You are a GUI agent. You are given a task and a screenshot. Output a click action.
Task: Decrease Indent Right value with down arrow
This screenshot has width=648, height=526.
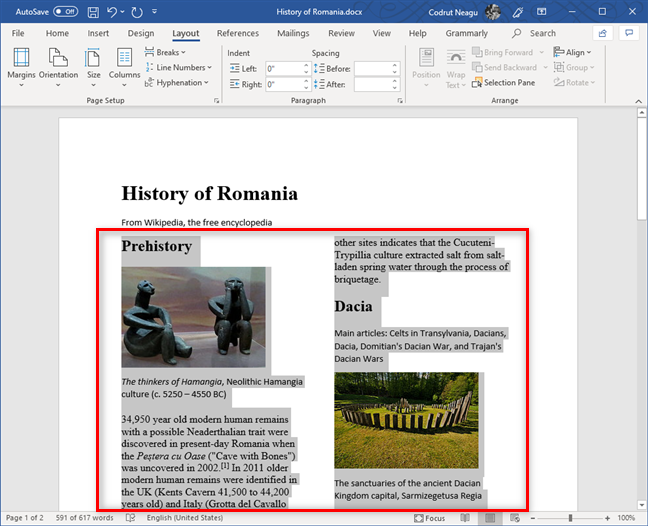[x=306, y=88]
